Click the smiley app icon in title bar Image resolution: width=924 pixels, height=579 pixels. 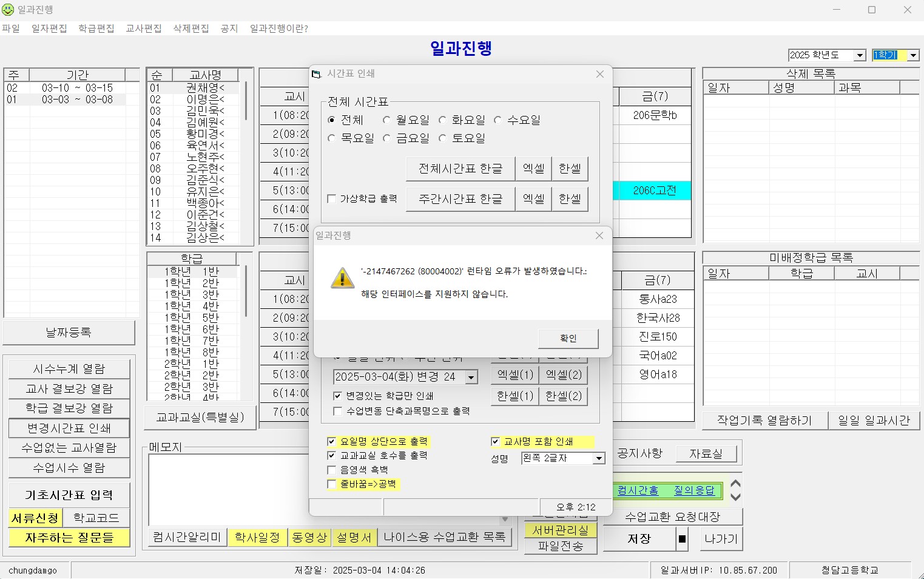[x=8, y=10]
